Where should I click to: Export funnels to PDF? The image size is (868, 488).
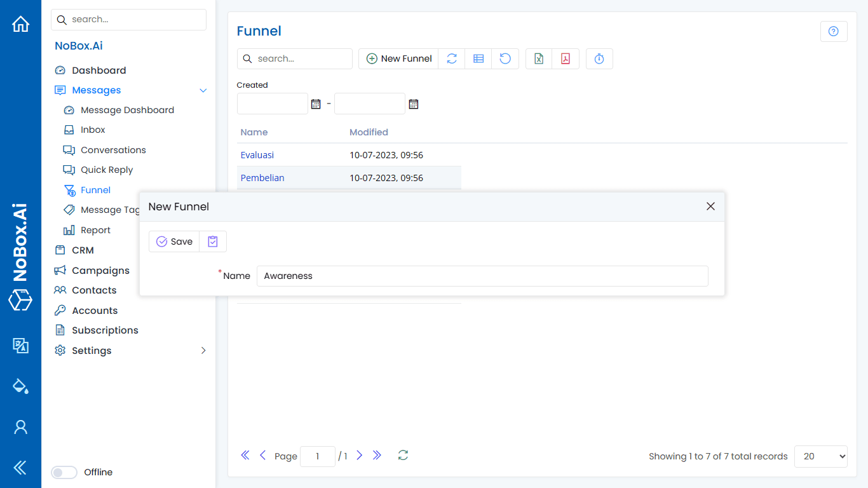[565, 58]
